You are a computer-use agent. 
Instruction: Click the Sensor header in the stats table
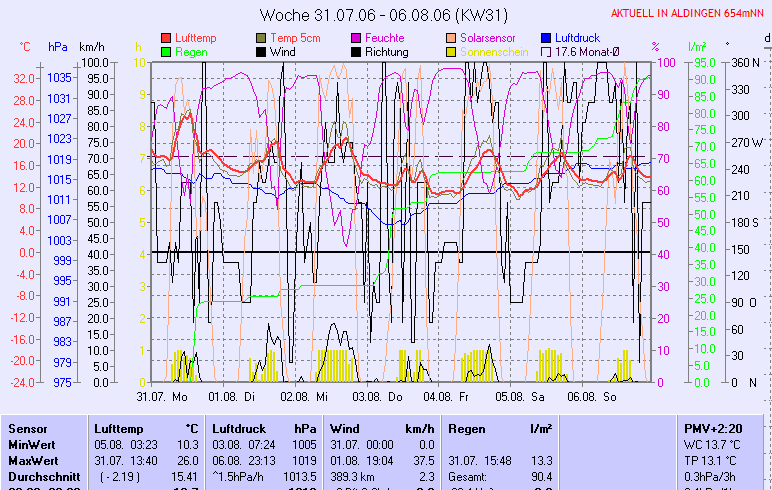coord(28,428)
